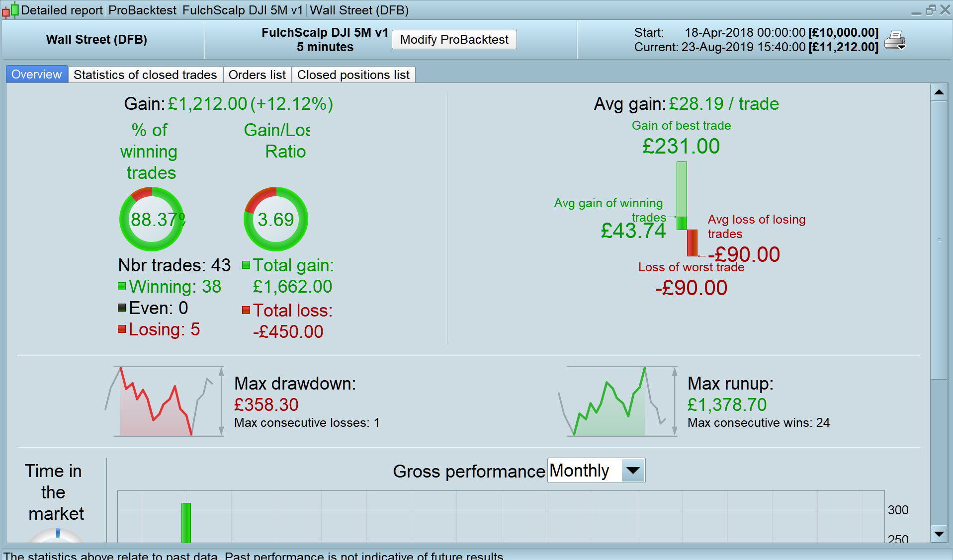The height and width of the screenshot is (560, 953).
Task: Click the Gain of best trade £231.00 value
Action: 681,146
